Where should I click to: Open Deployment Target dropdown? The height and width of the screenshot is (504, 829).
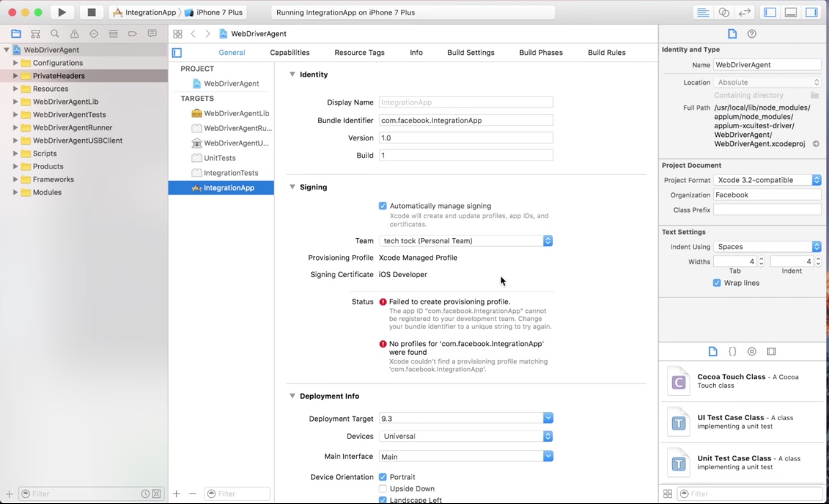548,418
